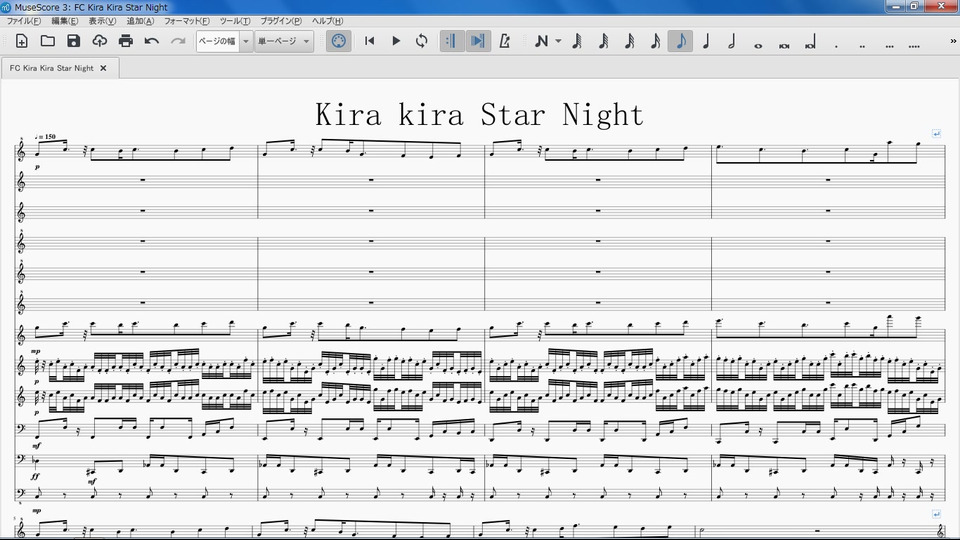Upload score online with cloud icon
The image size is (960, 540).
coord(99,41)
